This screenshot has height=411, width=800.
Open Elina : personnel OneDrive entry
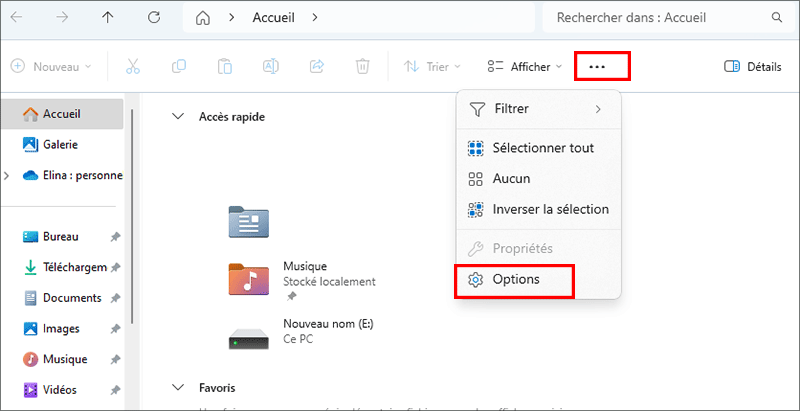tap(72, 176)
